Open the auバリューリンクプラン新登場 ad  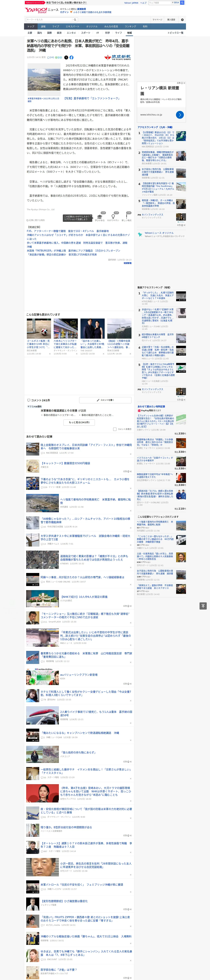[x=79, y=675]
